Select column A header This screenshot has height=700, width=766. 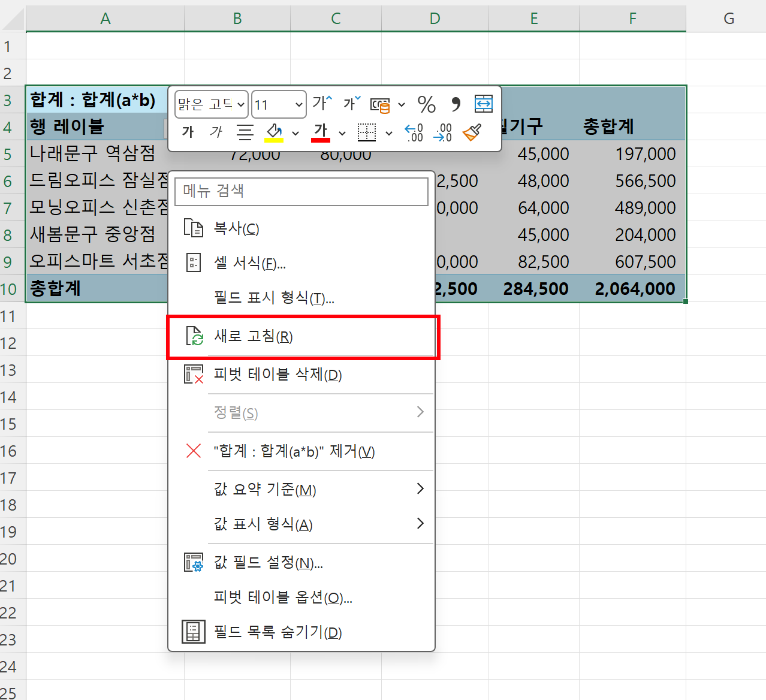click(105, 19)
